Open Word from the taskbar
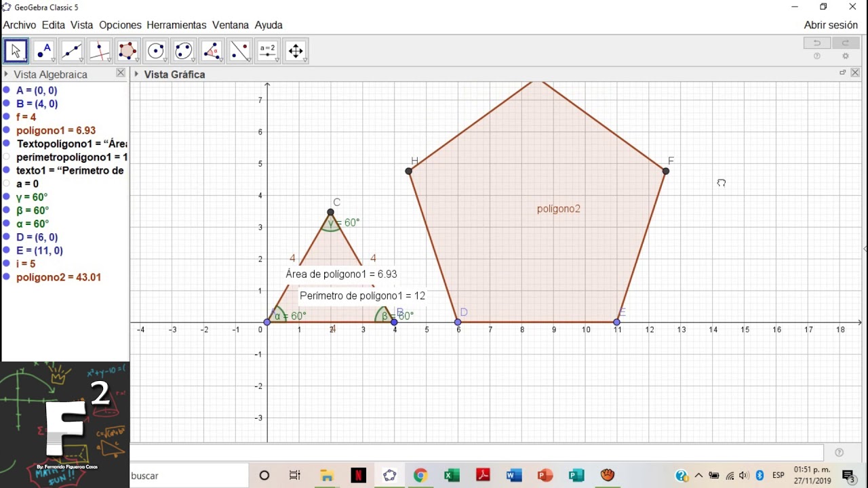Viewport: 868px width, 488px height. (x=513, y=476)
